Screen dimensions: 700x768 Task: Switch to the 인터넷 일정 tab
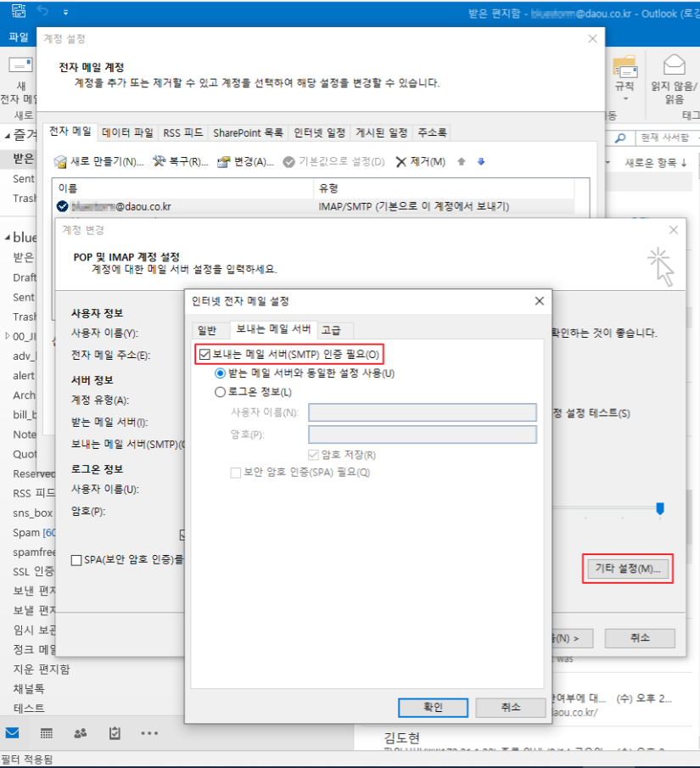[319, 132]
